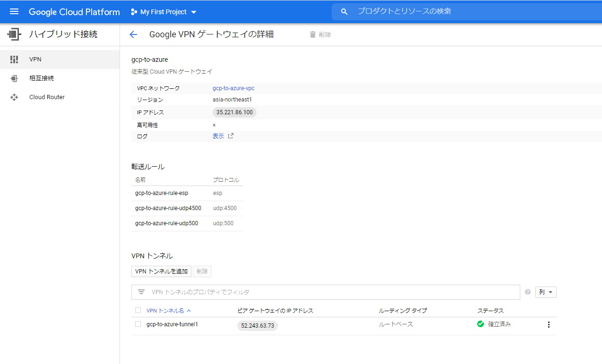
Task: Click the filter lines icon
Action: [141, 292]
